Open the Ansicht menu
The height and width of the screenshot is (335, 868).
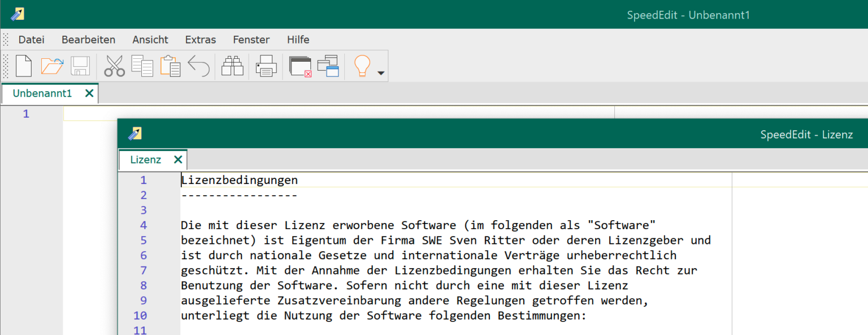click(x=150, y=40)
